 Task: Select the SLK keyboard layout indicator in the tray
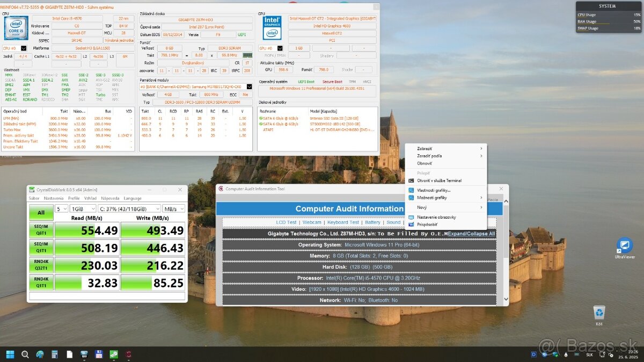[x=589, y=354]
